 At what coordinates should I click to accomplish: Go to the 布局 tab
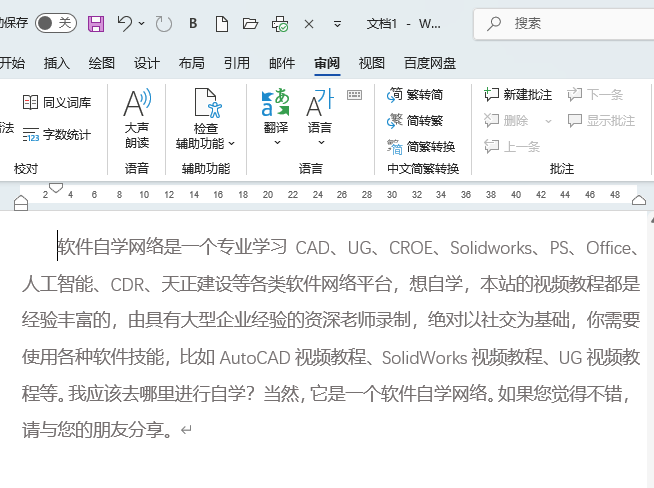pyautogui.click(x=191, y=63)
